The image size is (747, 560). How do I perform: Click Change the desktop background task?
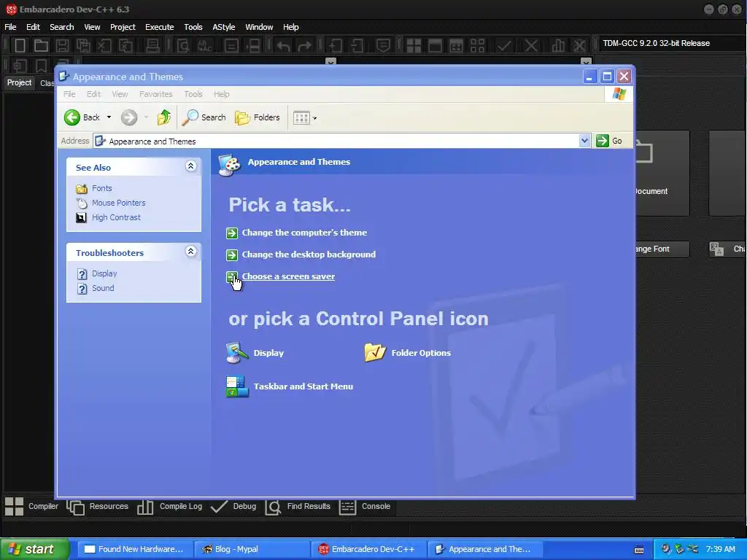coord(309,254)
